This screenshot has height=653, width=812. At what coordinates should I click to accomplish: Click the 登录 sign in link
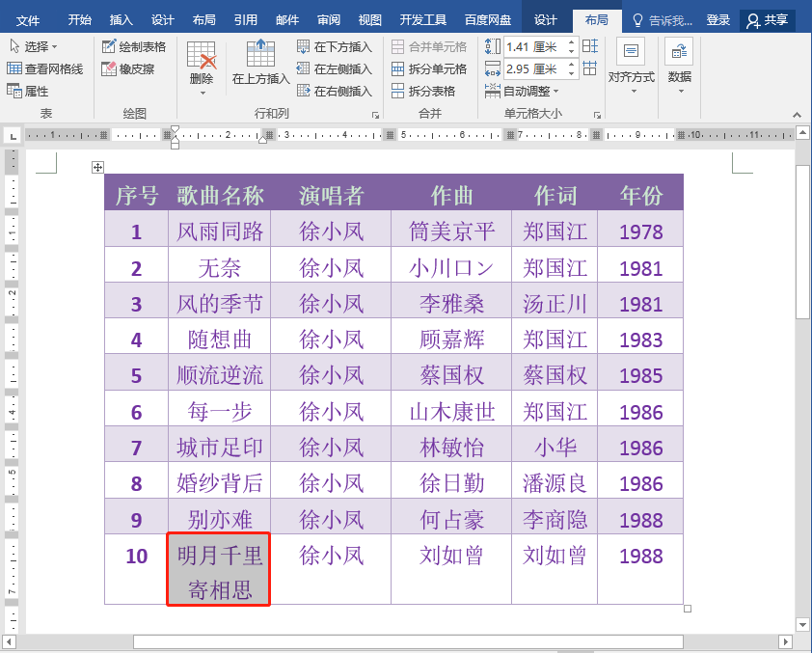click(x=718, y=20)
